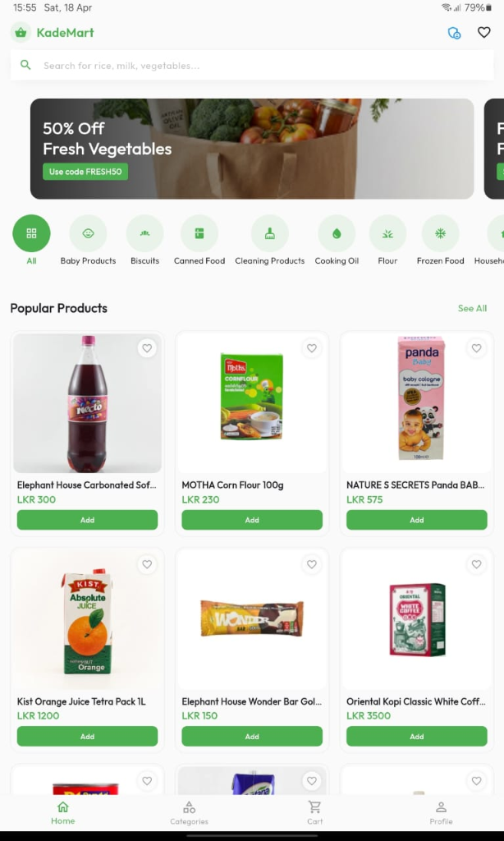
Task: Open the Canned Food category icon
Action: [199, 233]
